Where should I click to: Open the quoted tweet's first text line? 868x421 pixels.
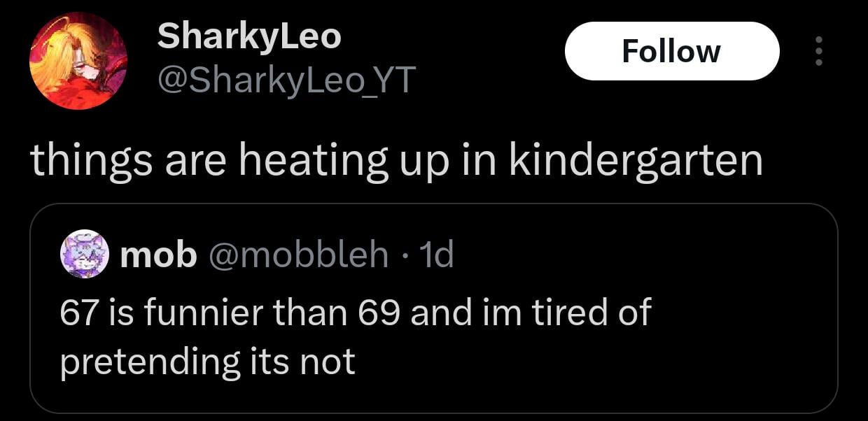click(356, 312)
